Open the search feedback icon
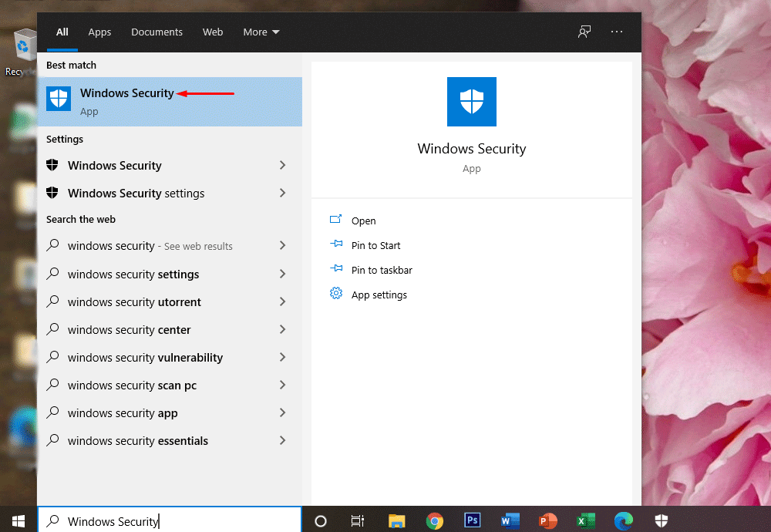Viewport: 771px width, 532px height. 584,32
